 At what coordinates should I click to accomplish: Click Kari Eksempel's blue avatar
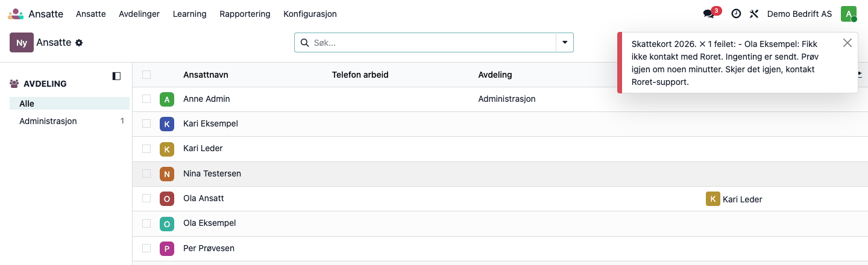[167, 123]
